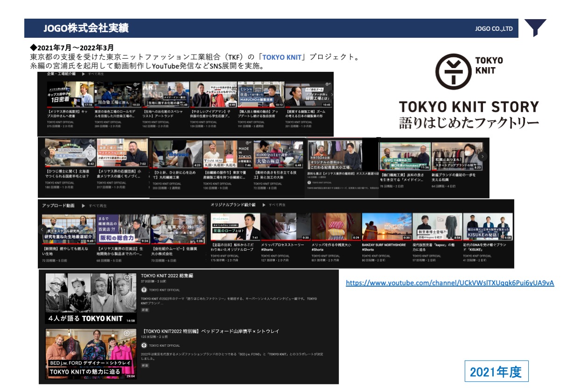Open the striped cushions 0:29 Shorts thumbnail
Viewport: 567px width, 392px height.
coord(336,227)
